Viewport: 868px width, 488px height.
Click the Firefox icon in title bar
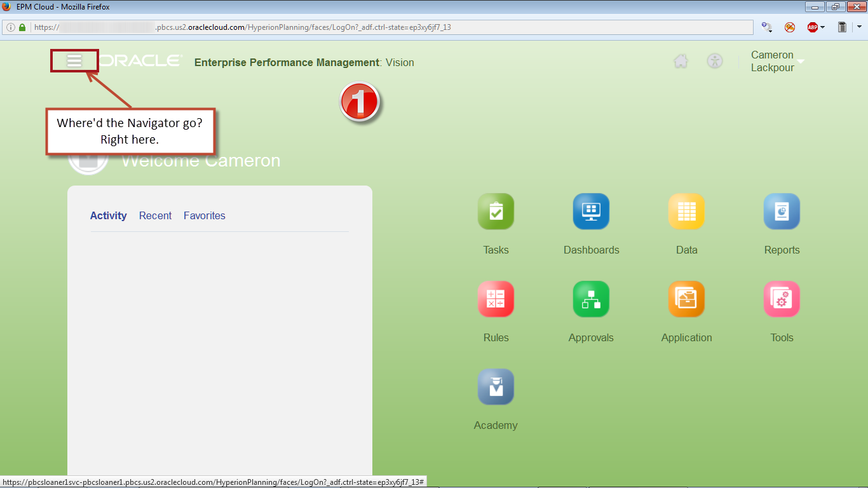coord(7,6)
